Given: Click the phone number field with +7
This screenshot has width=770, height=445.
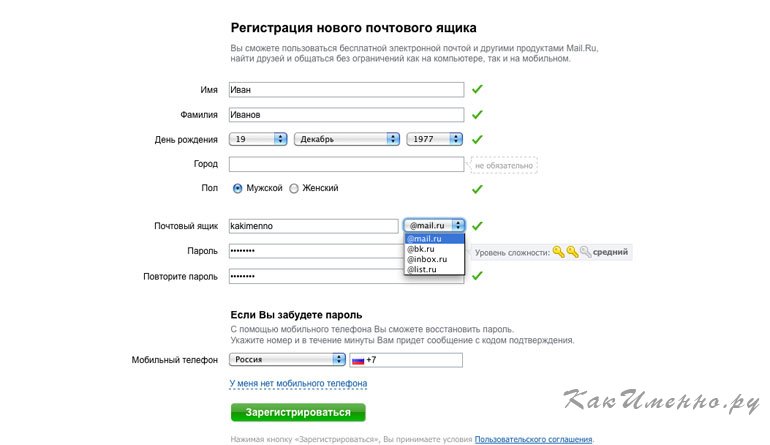Looking at the screenshot, I should [x=406, y=360].
